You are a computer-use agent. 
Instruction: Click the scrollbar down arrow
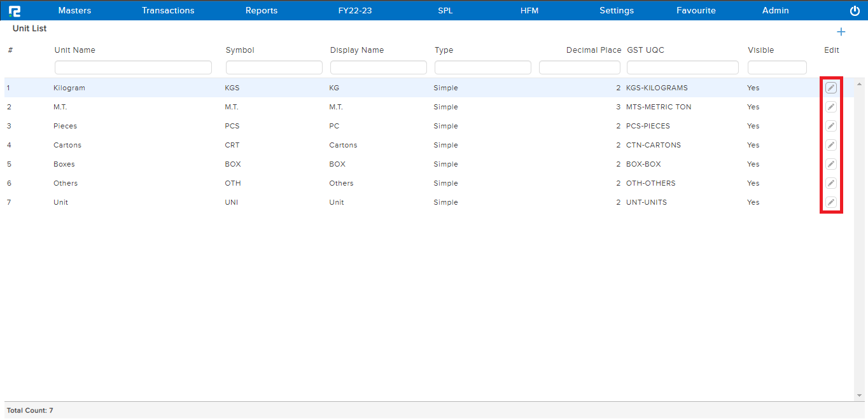(x=860, y=396)
